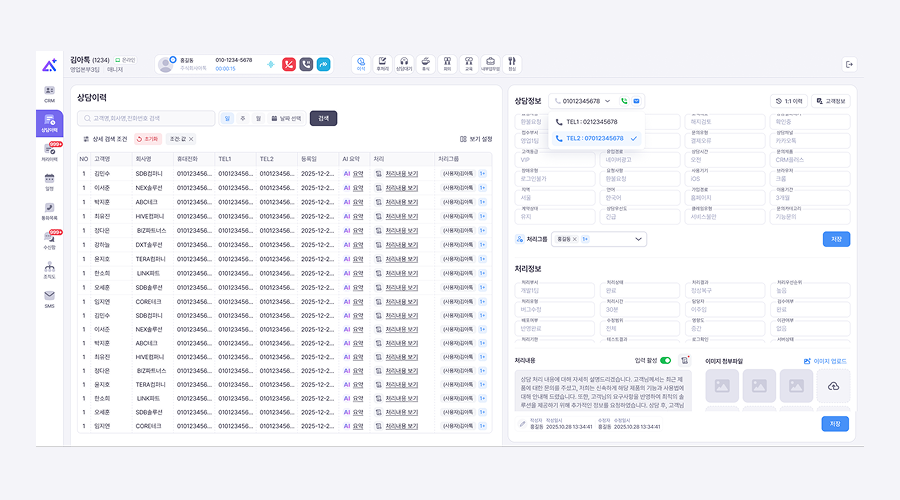900x500 pixels.
Task: Expand the 01012345678 phone number dropdown
Action: tap(607, 101)
